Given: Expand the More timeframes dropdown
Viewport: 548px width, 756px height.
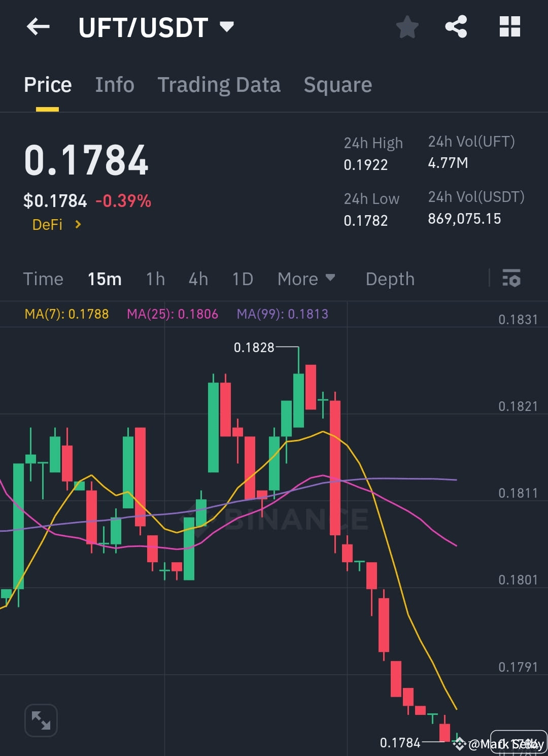Looking at the screenshot, I should pos(306,279).
